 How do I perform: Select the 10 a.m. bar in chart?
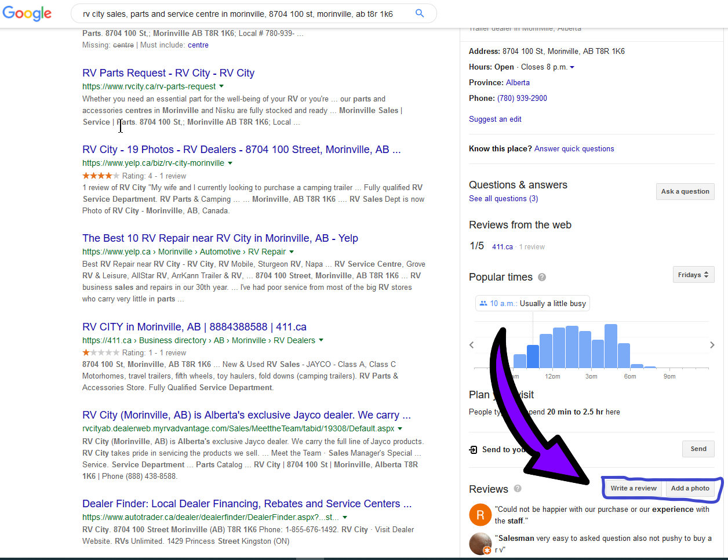(533, 357)
